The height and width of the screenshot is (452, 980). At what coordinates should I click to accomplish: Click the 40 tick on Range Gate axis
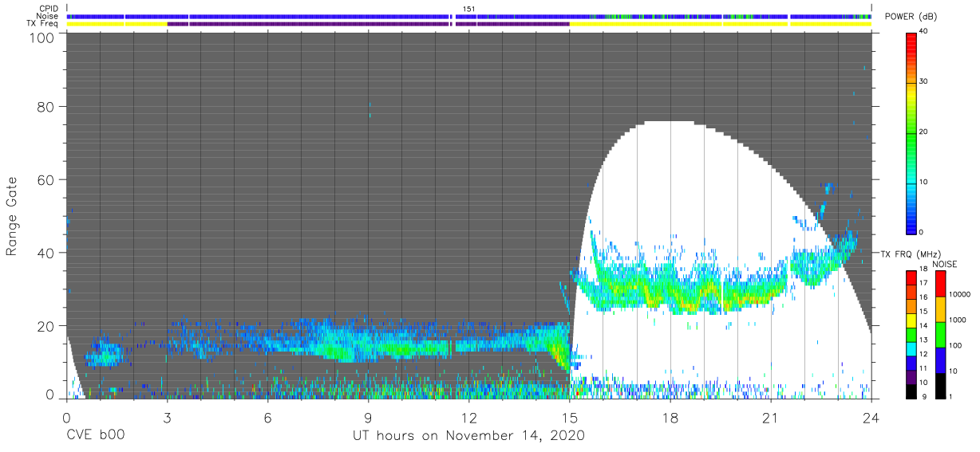tap(45, 253)
